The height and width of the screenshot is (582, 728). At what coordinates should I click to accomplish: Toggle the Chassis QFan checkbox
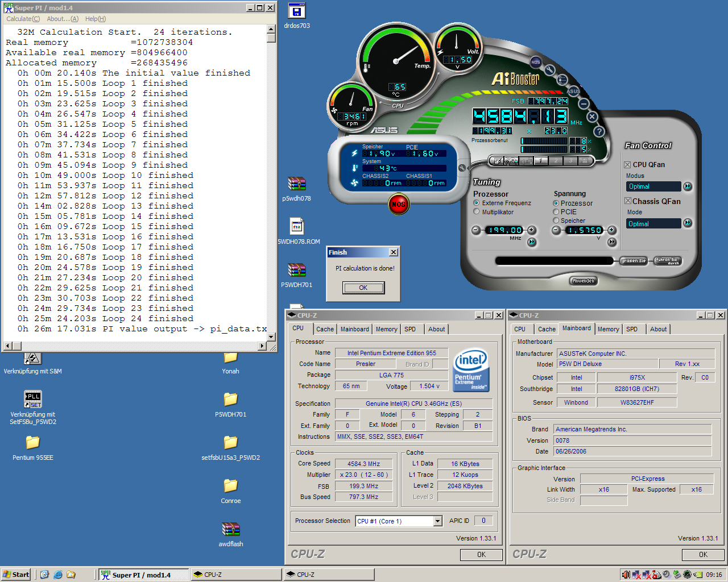click(628, 201)
